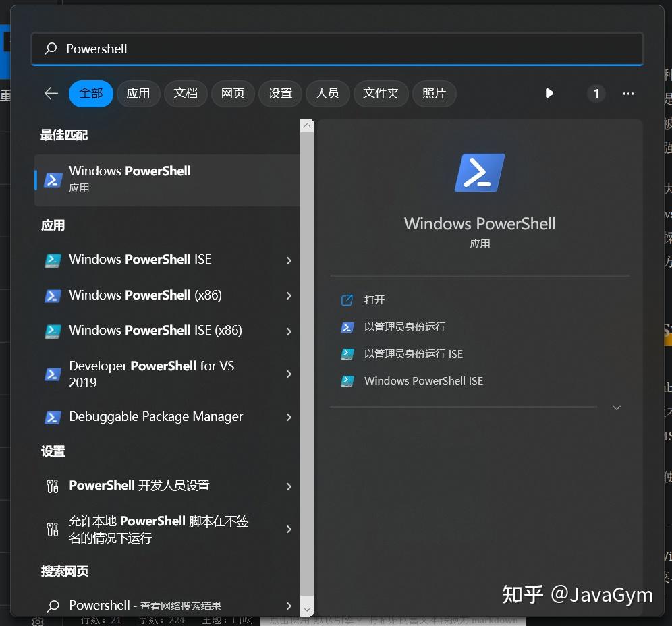Expand the Powershell web search result chevron
The height and width of the screenshot is (626, 672).
pos(289,606)
